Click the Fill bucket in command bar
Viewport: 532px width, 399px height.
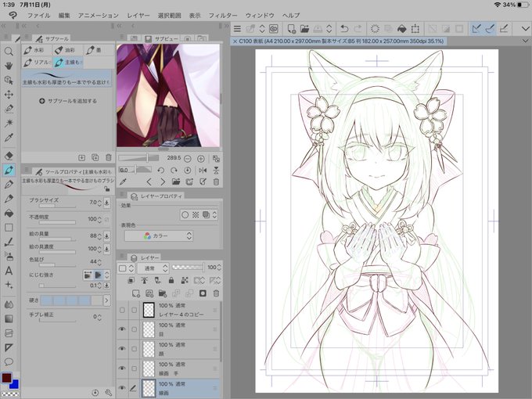point(401,29)
